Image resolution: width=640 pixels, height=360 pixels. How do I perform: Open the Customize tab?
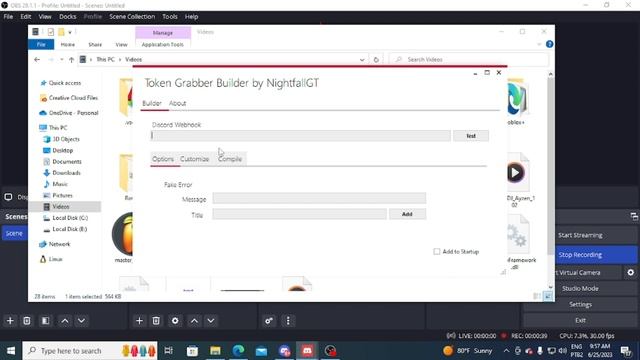tap(194, 159)
